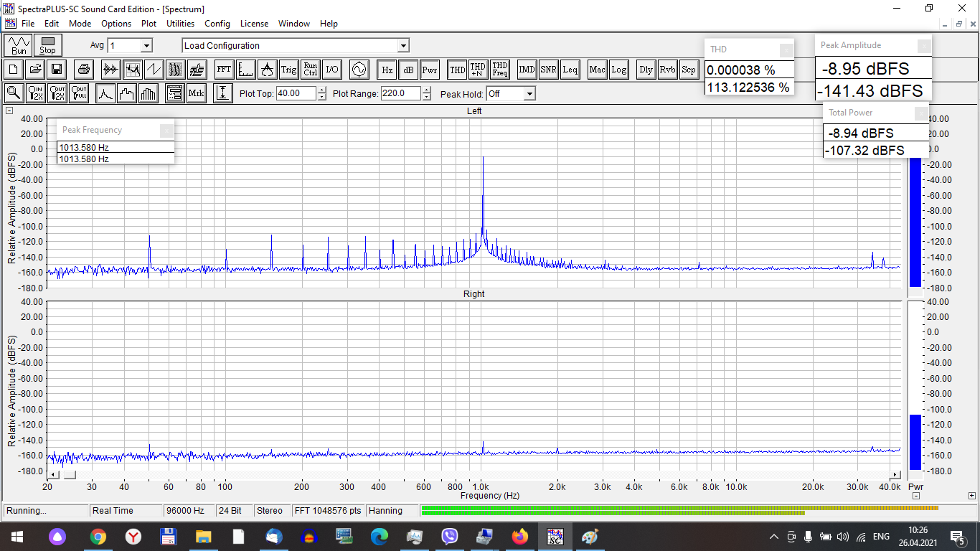This screenshot has width=980, height=551.
Task: Click the Zoom Out Full icon
Action: pyautogui.click(x=79, y=93)
